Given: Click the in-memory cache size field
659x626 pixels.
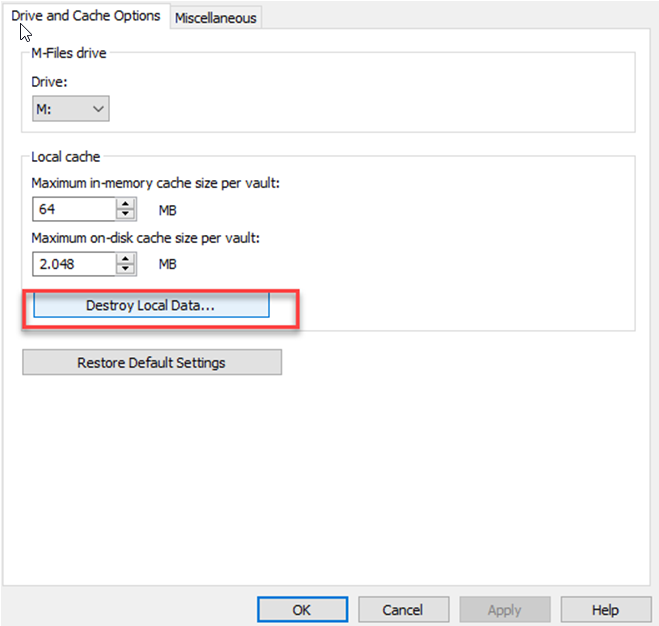Looking at the screenshot, I should coord(74,209).
